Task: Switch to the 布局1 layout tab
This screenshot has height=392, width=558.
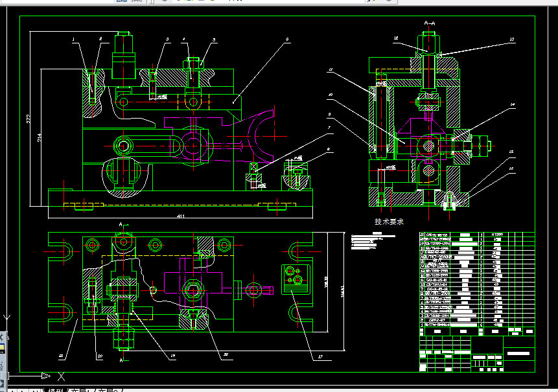Action: point(82,390)
